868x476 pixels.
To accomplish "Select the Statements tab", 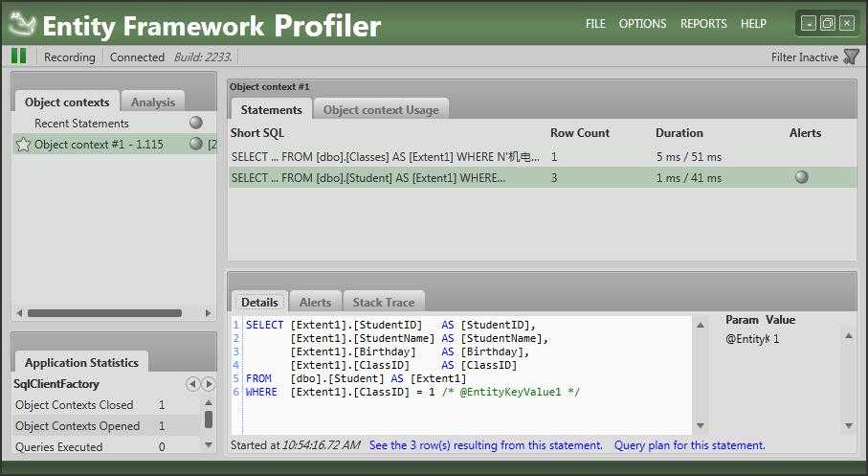I will coord(271,110).
